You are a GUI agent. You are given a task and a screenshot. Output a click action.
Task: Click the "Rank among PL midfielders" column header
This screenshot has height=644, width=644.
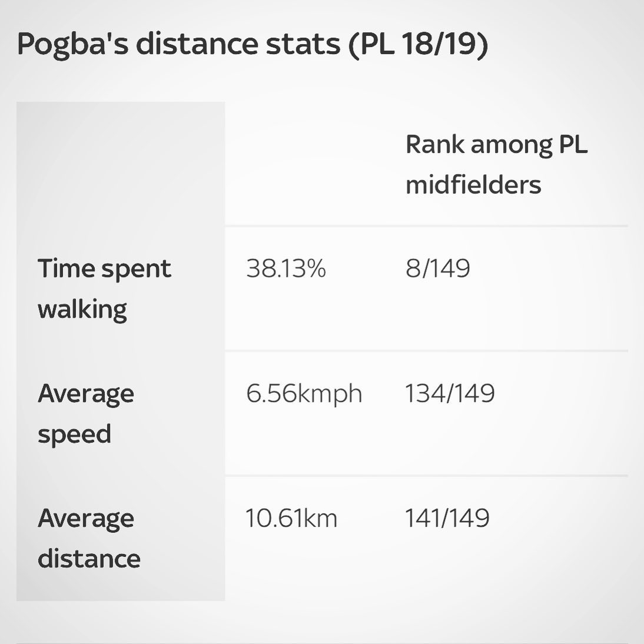(x=497, y=164)
